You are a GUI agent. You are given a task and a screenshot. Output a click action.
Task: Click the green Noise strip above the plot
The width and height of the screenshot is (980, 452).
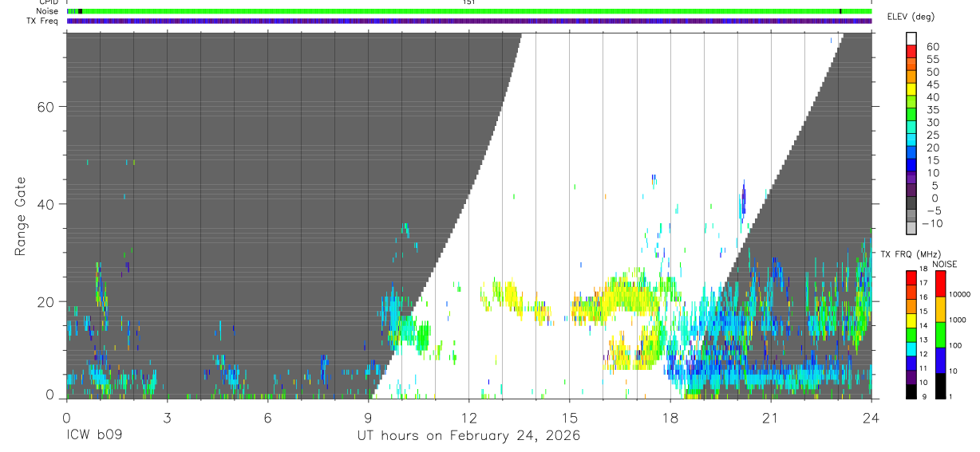click(x=469, y=11)
